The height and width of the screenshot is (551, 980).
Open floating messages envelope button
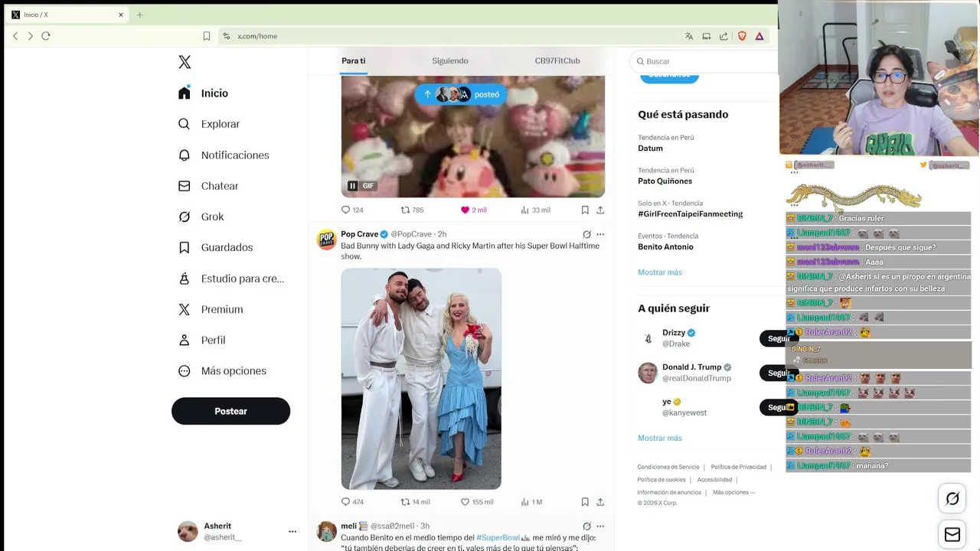click(x=952, y=534)
